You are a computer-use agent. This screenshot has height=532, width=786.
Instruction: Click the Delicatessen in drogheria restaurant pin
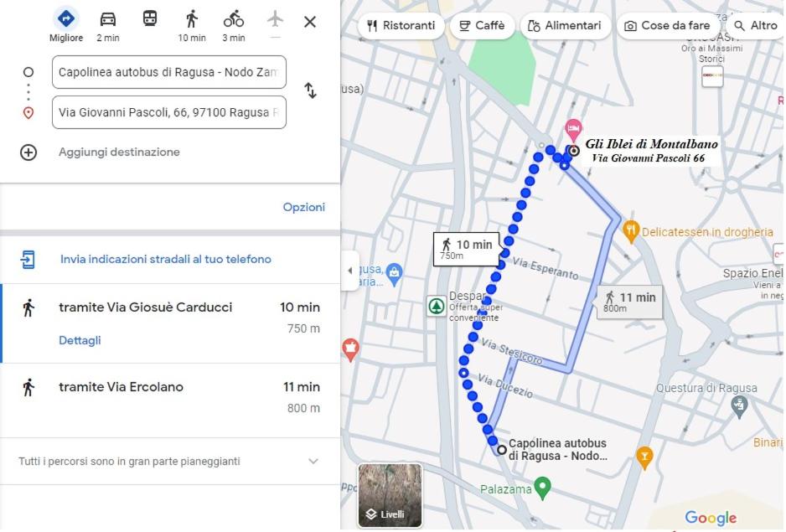point(631,231)
